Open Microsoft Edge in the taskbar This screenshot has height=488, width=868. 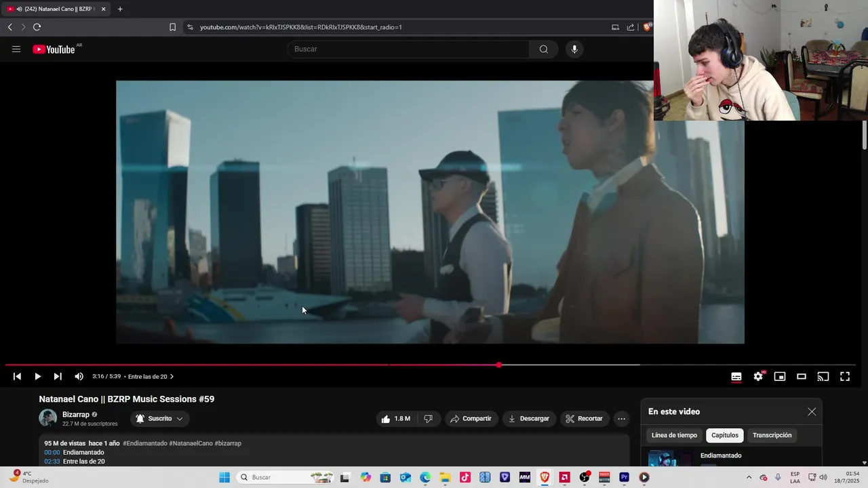pyautogui.click(x=425, y=477)
